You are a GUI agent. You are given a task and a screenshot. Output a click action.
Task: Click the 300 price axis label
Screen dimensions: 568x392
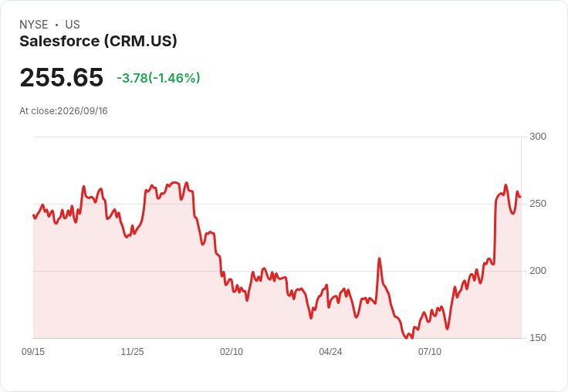[x=538, y=137]
